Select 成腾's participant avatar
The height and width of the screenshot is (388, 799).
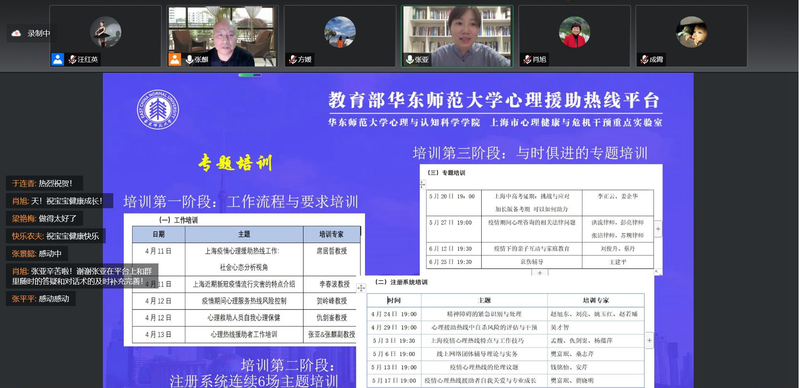click(x=691, y=32)
